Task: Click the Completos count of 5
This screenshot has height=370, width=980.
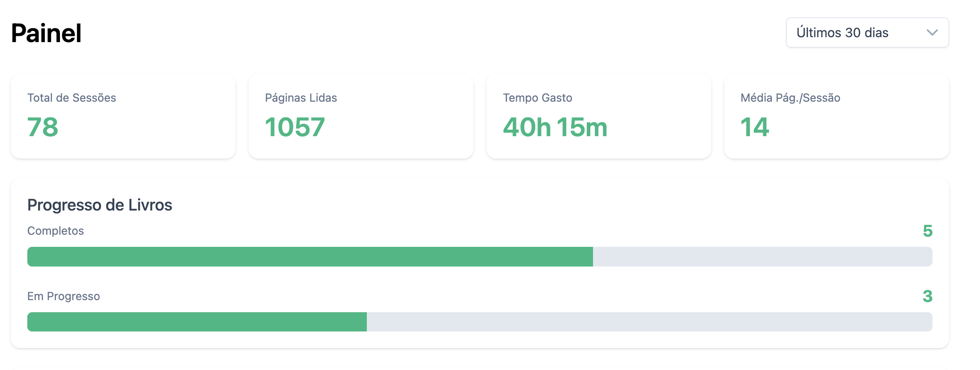Action: [x=928, y=231]
